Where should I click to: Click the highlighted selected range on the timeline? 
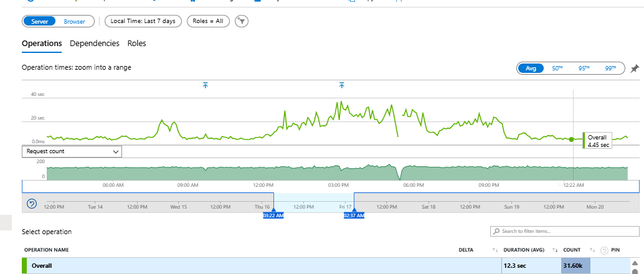(314, 202)
